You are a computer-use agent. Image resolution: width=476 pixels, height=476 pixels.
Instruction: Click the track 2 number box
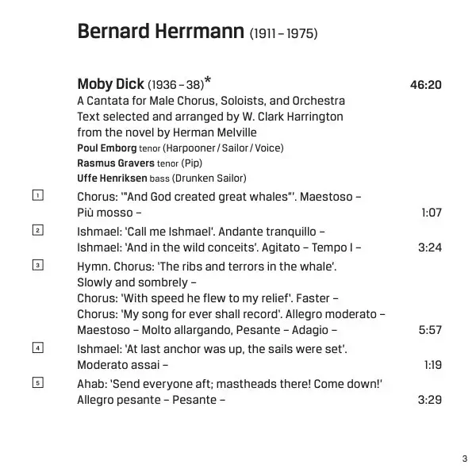37,230
